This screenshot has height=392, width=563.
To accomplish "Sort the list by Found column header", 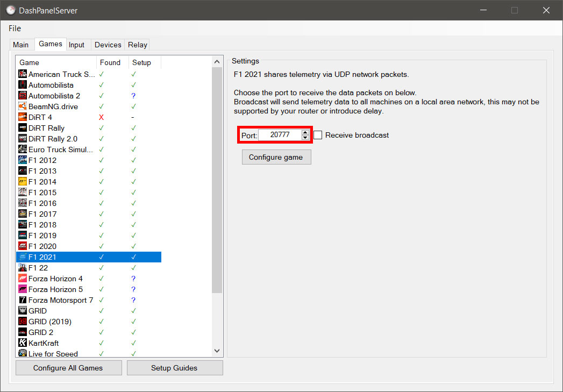I will [112, 62].
